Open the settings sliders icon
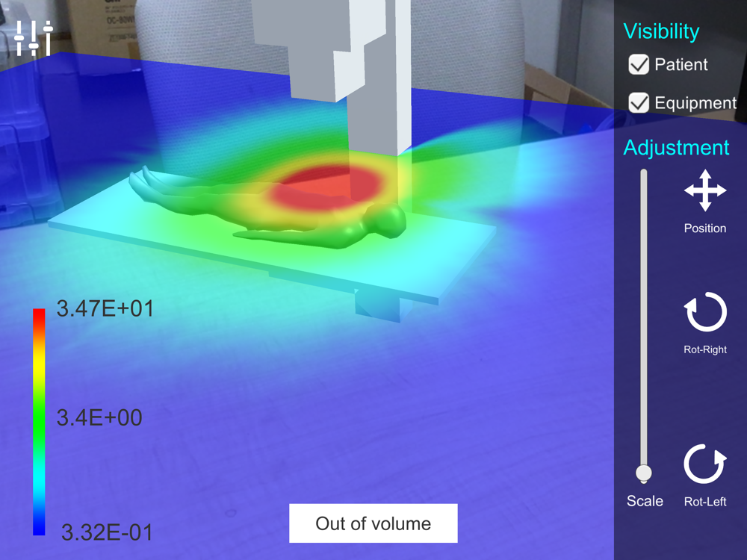The width and height of the screenshot is (747, 560). [x=34, y=38]
